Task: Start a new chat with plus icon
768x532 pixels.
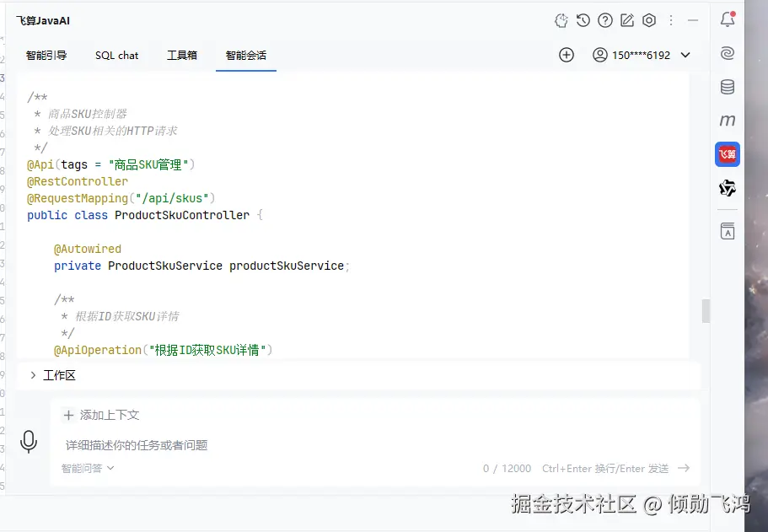Action: pyautogui.click(x=567, y=55)
